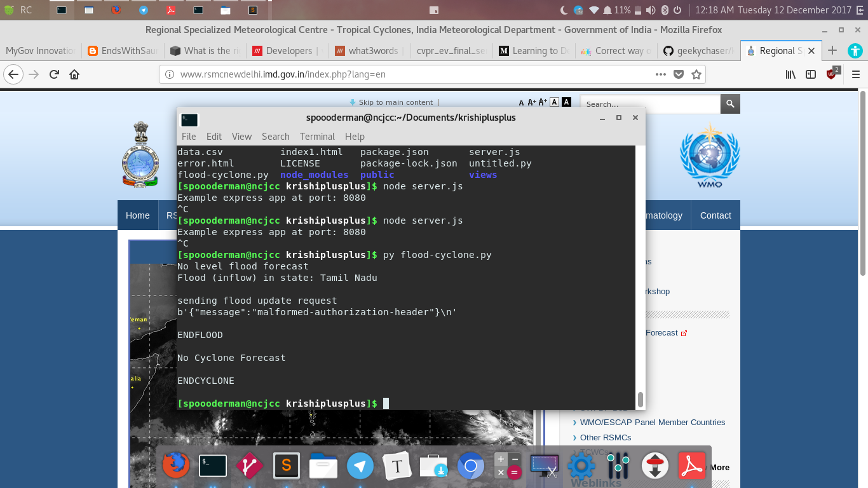Click the website search magnifier button
This screenshot has width=868, height=488.
(x=730, y=104)
